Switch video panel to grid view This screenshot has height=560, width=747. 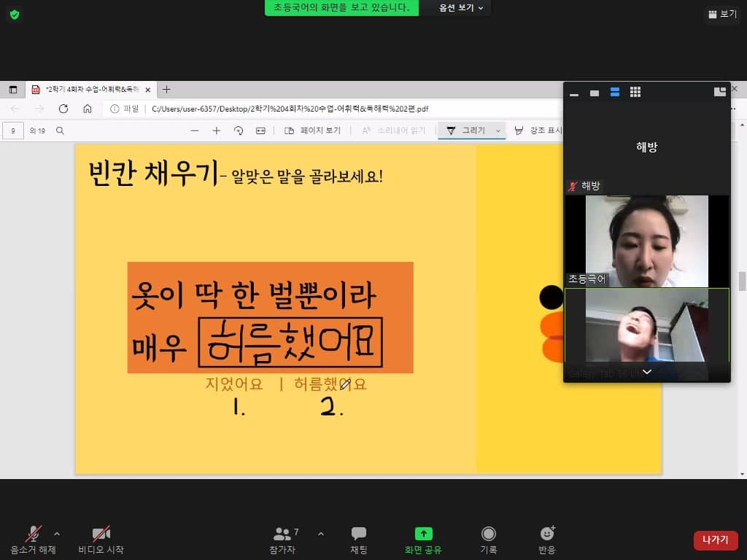coord(635,93)
